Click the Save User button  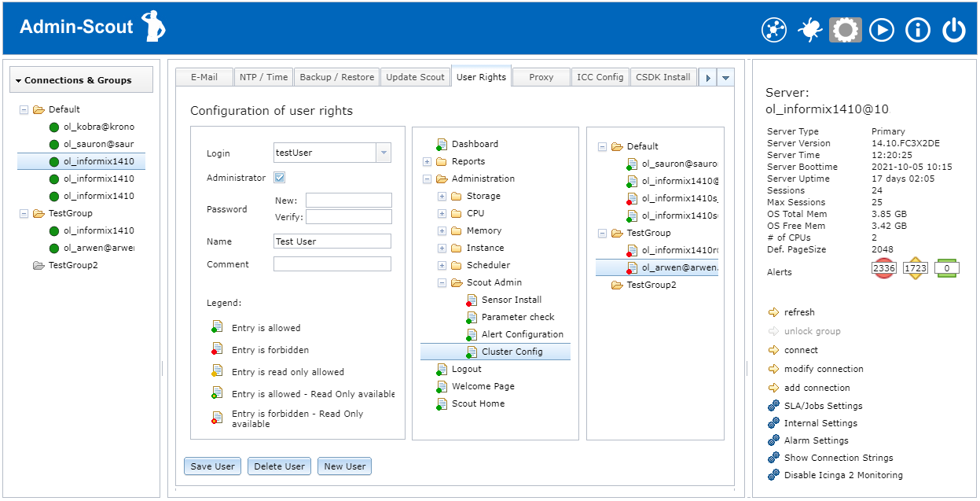[213, 466]
